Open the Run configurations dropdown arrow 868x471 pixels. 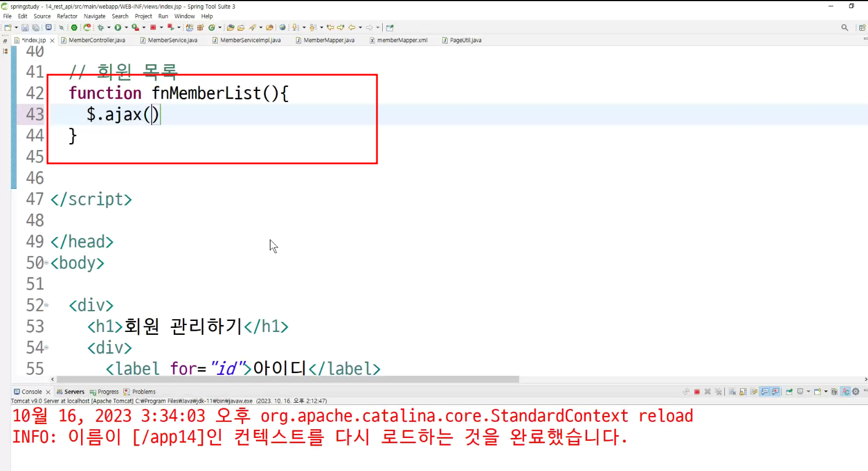pyautogui.click(x=126, y=27)
